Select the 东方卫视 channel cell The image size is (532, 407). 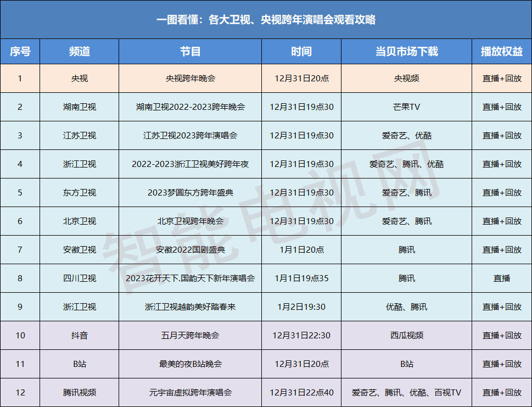pos(80,192)
